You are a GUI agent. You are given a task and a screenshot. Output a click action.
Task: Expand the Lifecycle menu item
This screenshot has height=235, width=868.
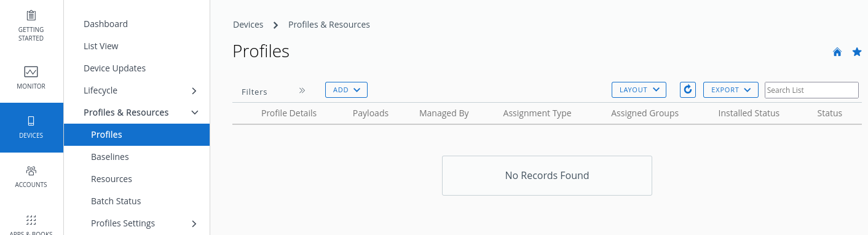(194, 90)
